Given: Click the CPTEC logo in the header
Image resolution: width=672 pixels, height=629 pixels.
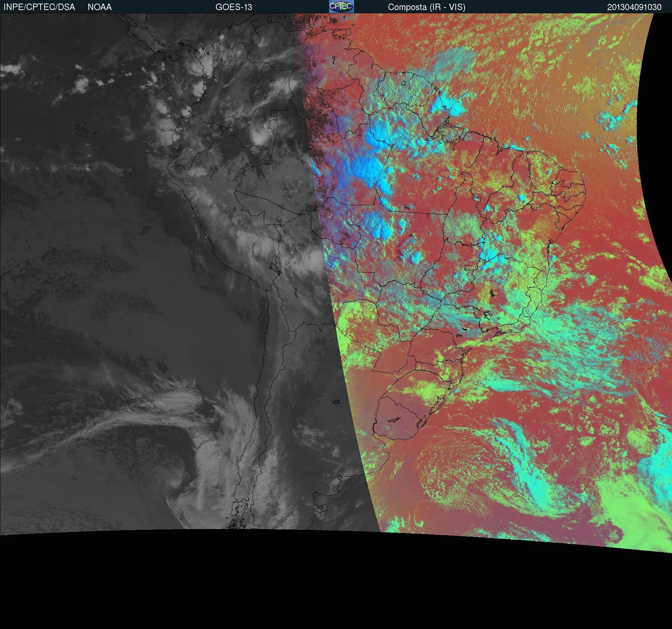Looking at the screenshot, I should (341, 6).
